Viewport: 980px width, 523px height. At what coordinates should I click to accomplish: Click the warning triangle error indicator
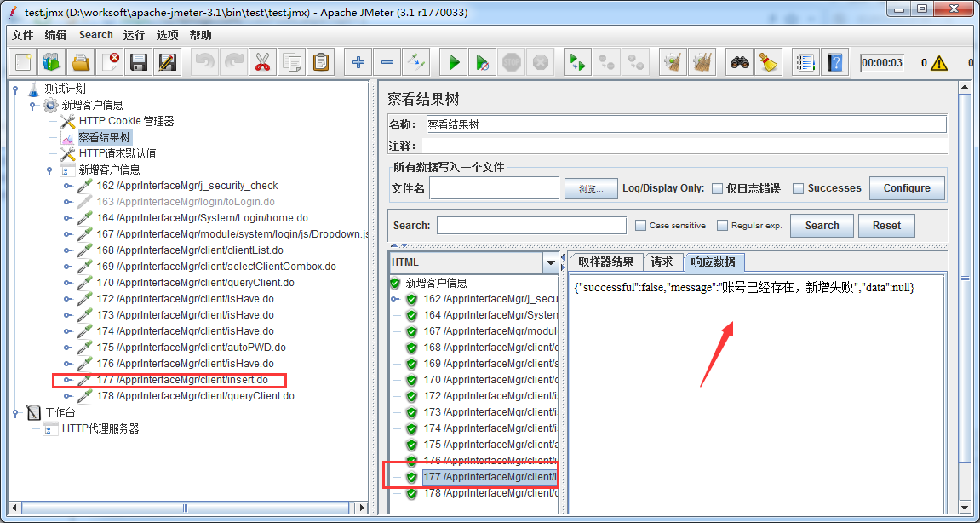click(x=939, y=62)
